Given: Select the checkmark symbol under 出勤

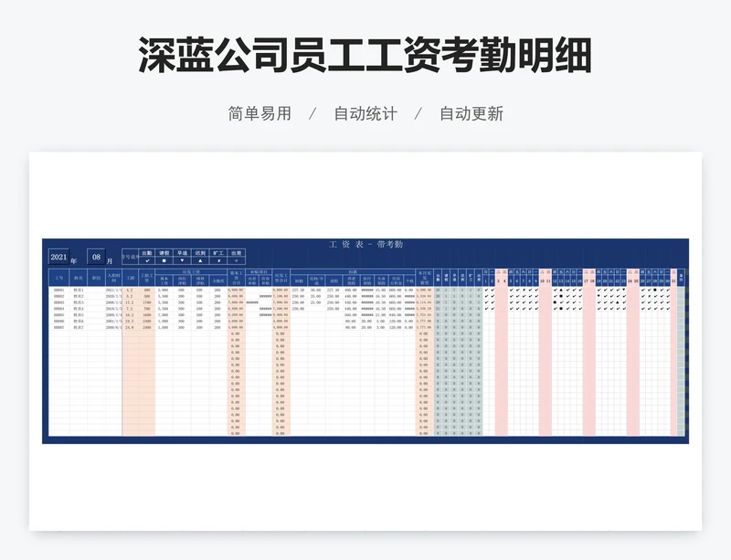Looking at the screenshot, I should 147,260.
